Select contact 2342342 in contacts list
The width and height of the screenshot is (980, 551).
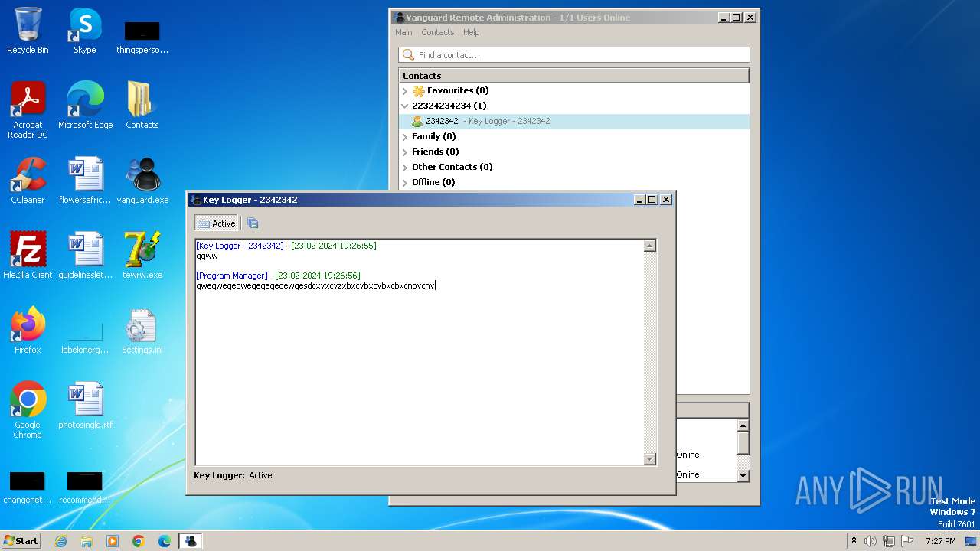click(x=574, y=121)
